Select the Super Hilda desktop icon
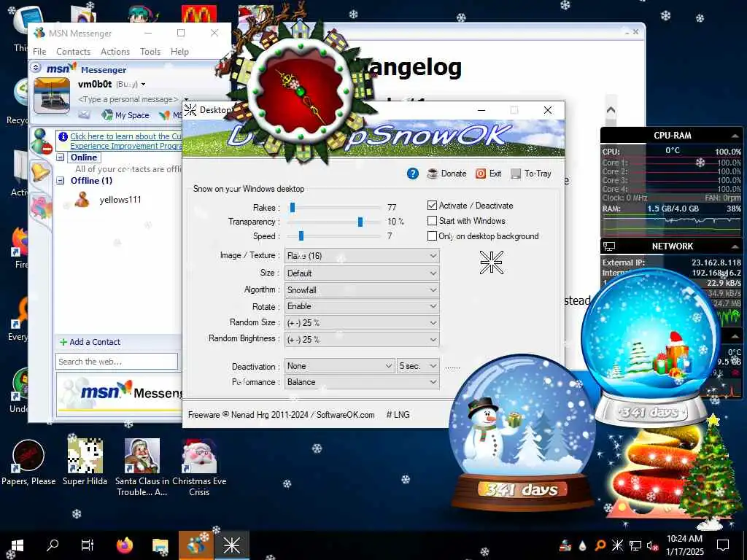The height and width of the screenshot is (560, 747). (85, 463)
